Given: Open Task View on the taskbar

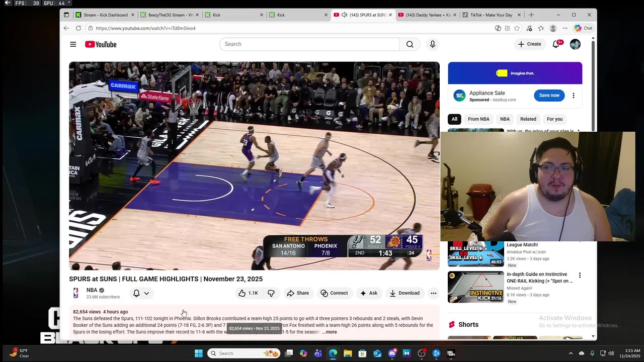Looking at the screenshot, I should pos(289,353).
